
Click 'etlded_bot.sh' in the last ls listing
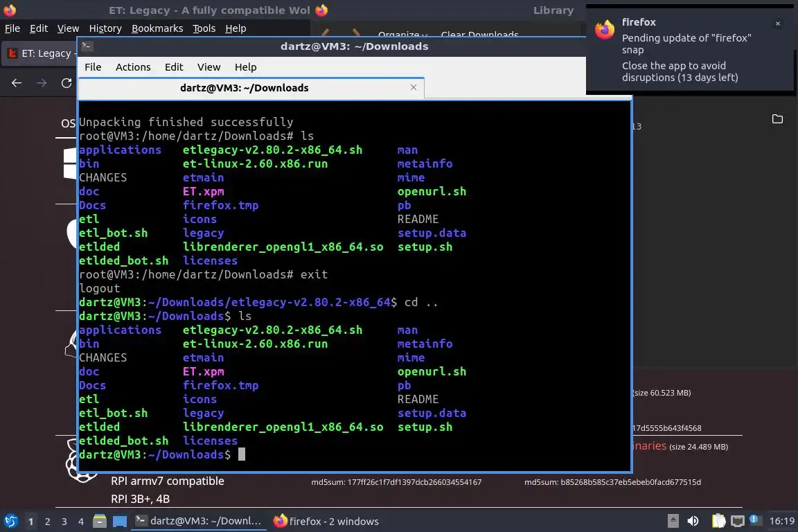[124, 441]
